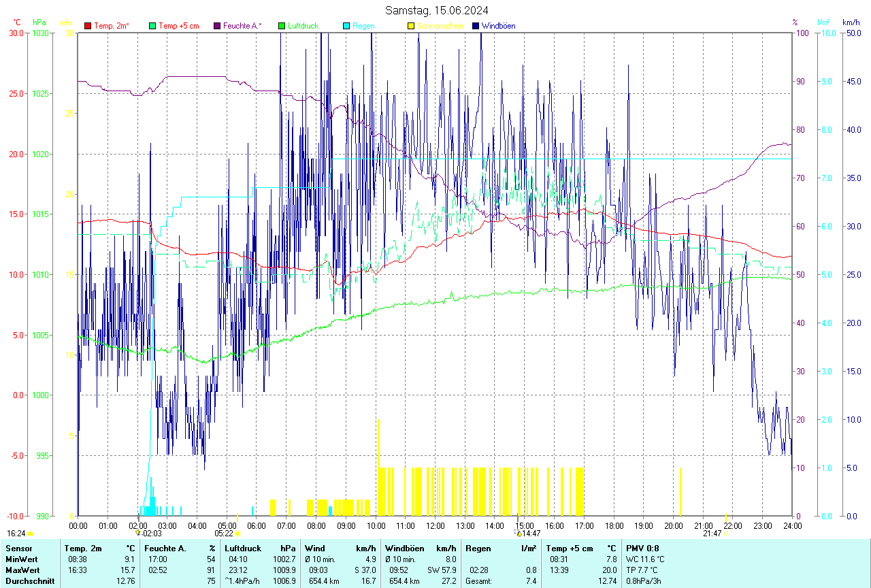
Task: Click the 'Windböen' legend label
Action: tap(498, 26)
